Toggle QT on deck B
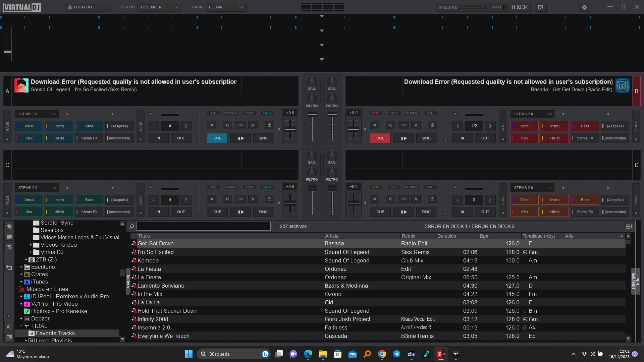Screen dimensions: 644x362 (430, 113)
